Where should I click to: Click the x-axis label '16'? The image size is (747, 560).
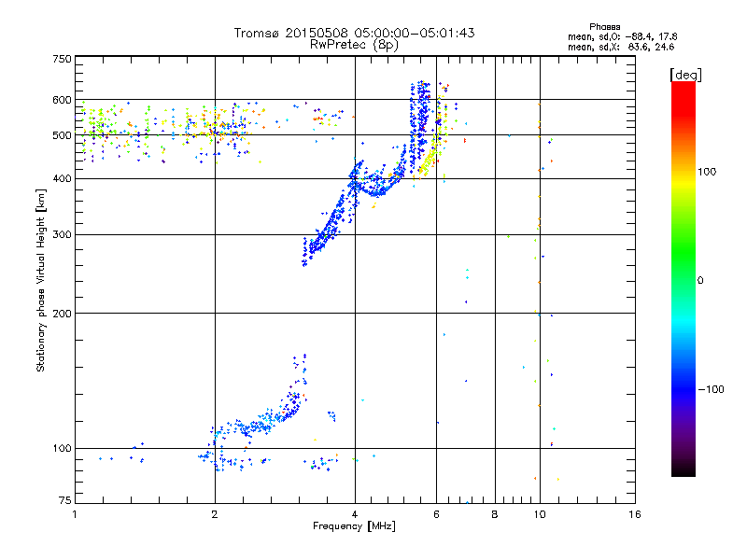(x=635, y=514)
